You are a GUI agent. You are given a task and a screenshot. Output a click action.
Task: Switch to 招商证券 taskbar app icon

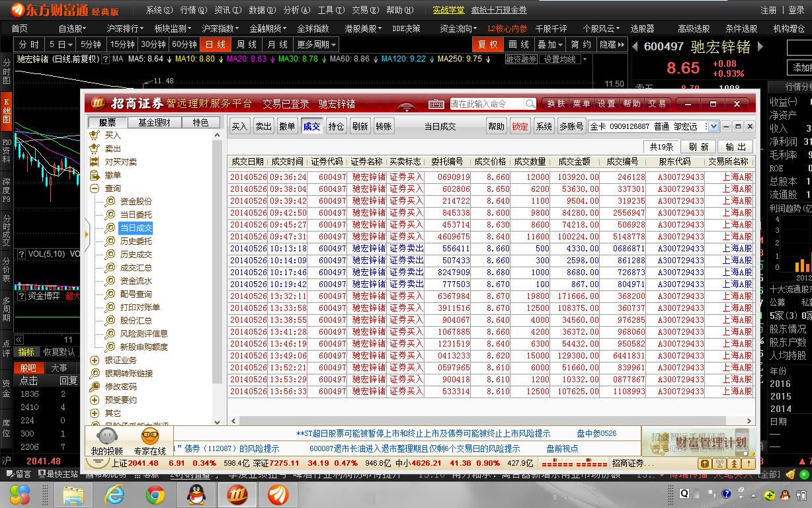tap(237, 495)
